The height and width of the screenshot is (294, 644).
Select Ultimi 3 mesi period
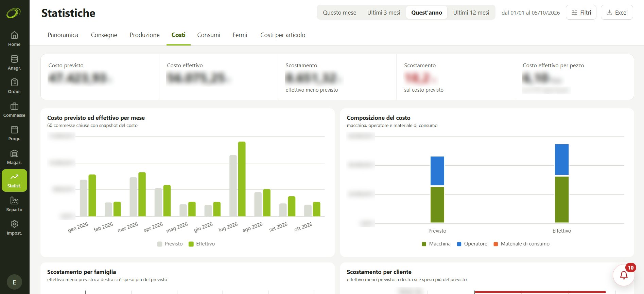tap(384, 13)
